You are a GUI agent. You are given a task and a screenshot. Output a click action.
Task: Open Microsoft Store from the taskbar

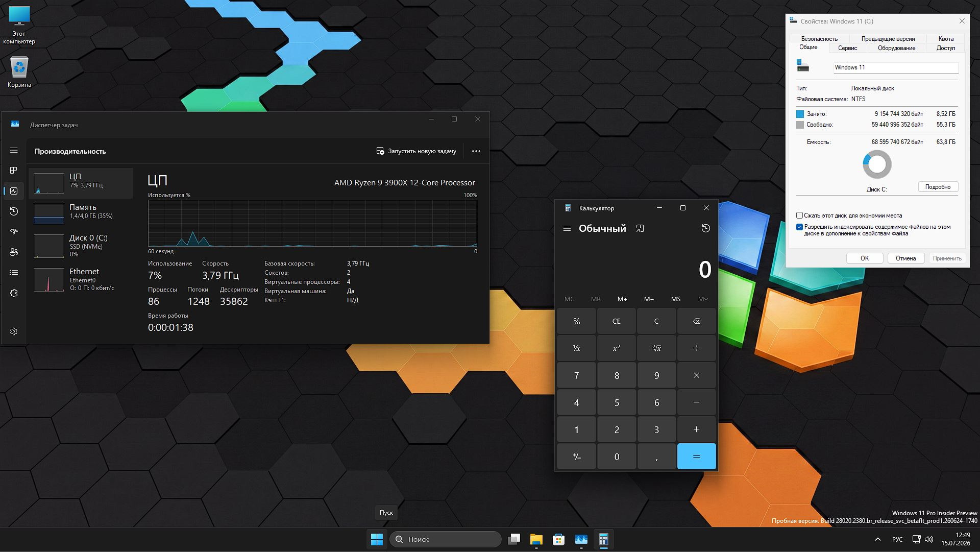(558, 539)
